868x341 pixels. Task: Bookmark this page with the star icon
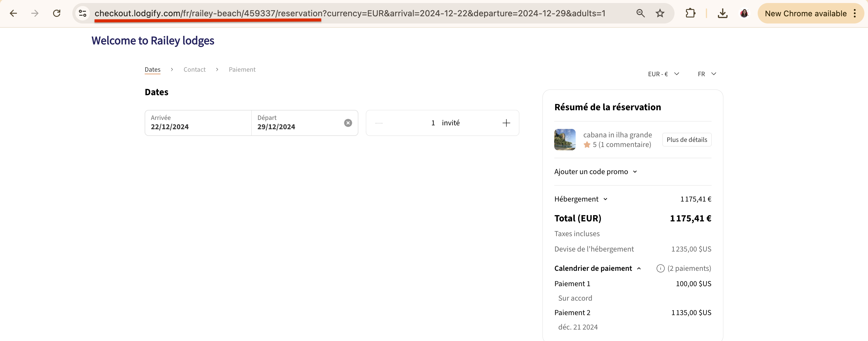click(660, 13)
